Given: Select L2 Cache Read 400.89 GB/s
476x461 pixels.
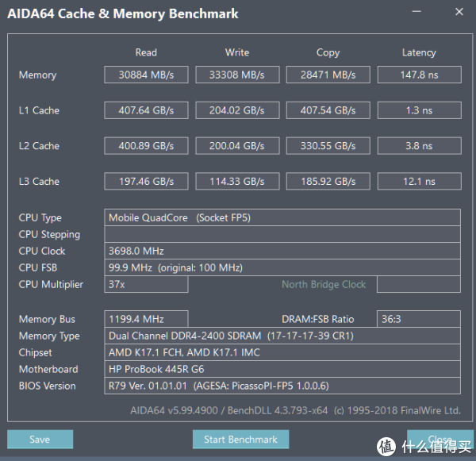Looking at the screenshot, I should [x=146, y=146].
